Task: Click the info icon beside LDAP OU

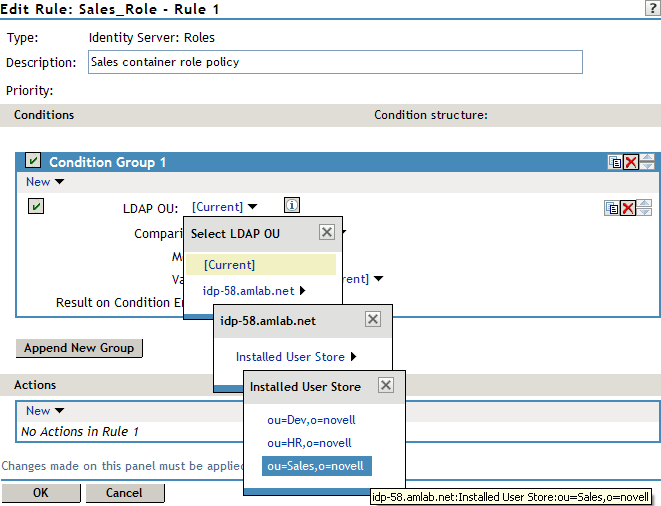Action: coord(291,206)
